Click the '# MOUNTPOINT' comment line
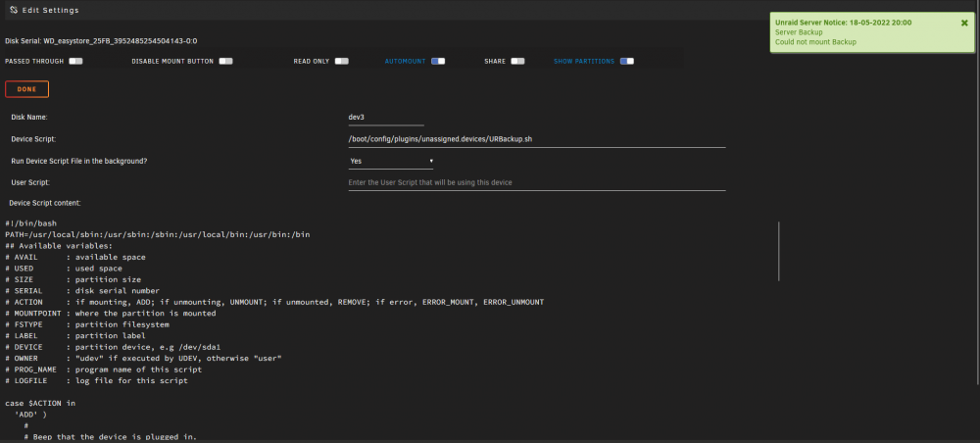 tap(111, 313)
